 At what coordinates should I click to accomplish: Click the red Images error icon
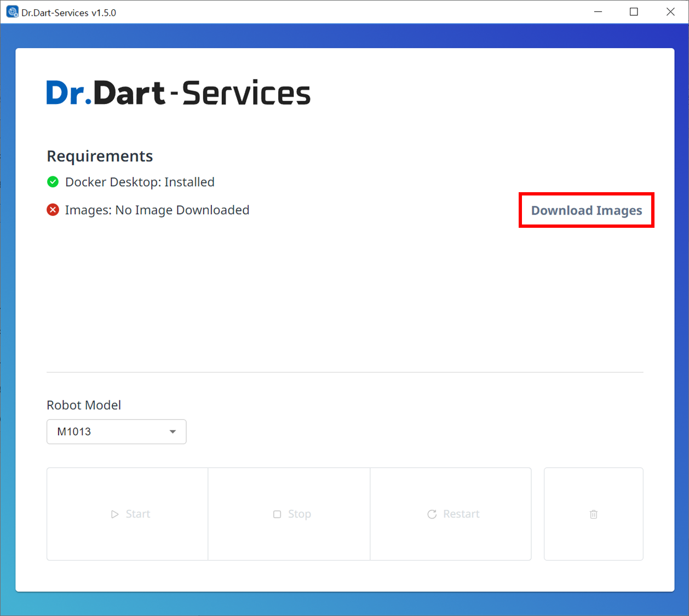tap(53, 210)
